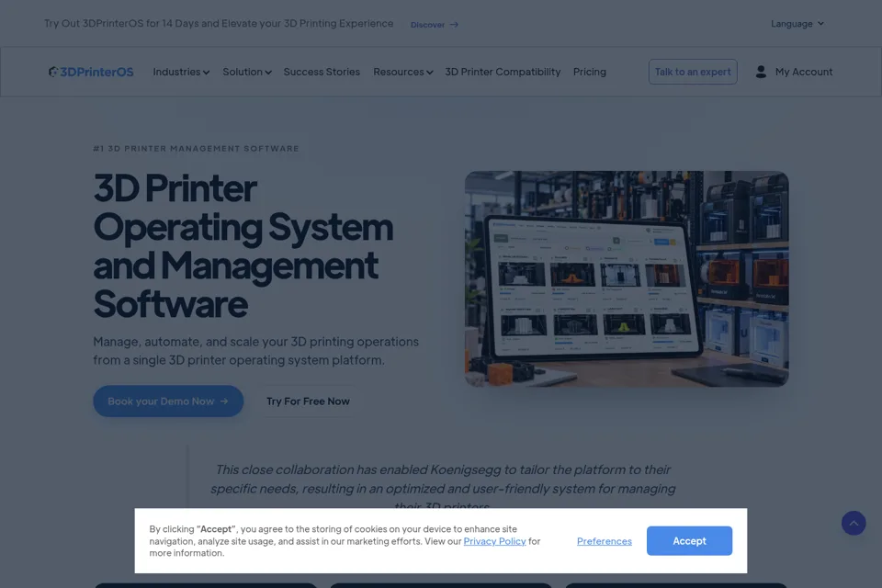The width and height of the screenshot is (882, 588).
Task: Click Talk to an expert button
Action: 693,72
